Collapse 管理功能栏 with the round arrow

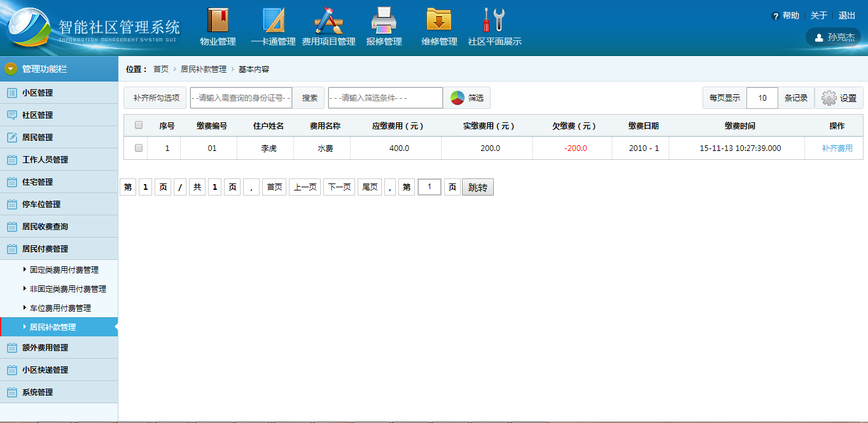[x=11, y=69]
